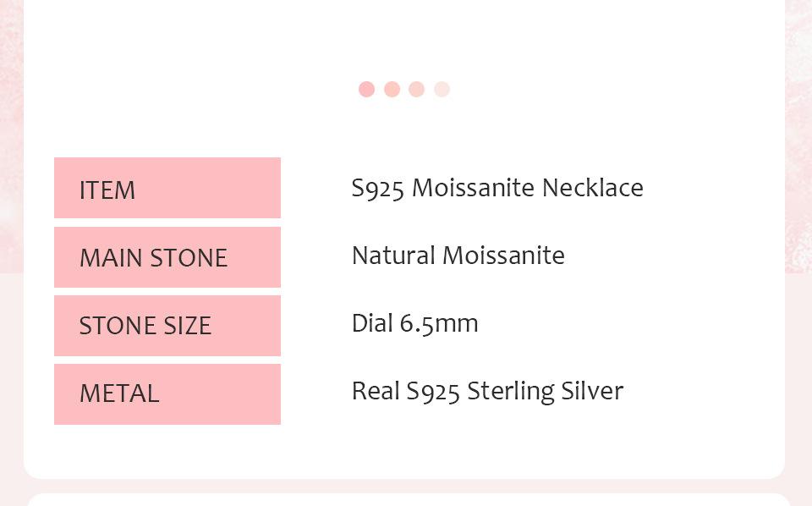Screen dimensions: 812x506
Task: Click the S925 Moissanite Necklace text
Action: point(497,188)
